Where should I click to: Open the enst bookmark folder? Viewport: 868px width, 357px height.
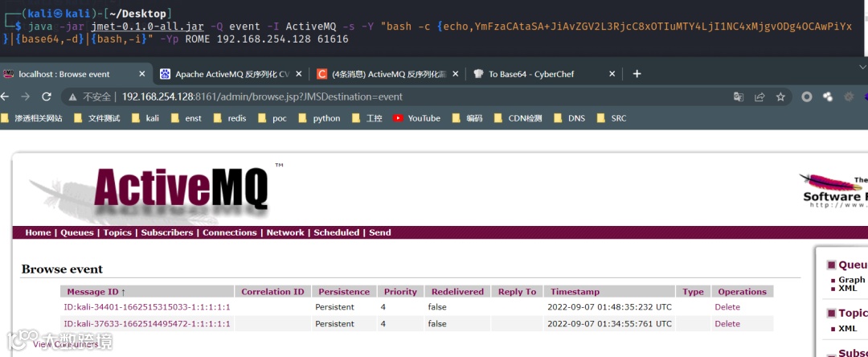click(x=186, y=118)
